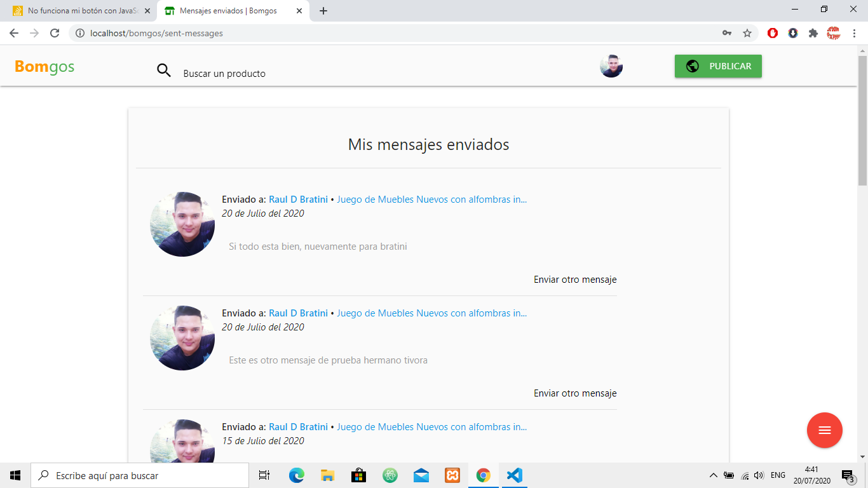The image size is (868, 488).
Task: Click 'Si todo esta bien' message text
Action: point(318,247)
